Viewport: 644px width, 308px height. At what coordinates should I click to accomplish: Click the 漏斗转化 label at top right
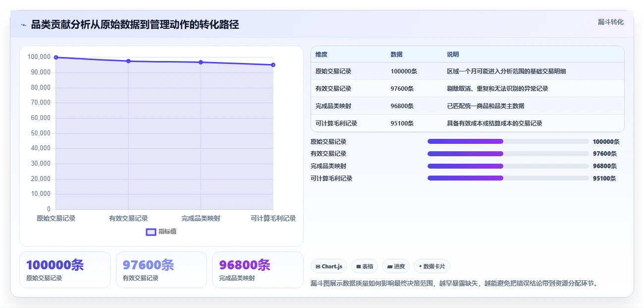pyautogui.click(x=610, y=22)
